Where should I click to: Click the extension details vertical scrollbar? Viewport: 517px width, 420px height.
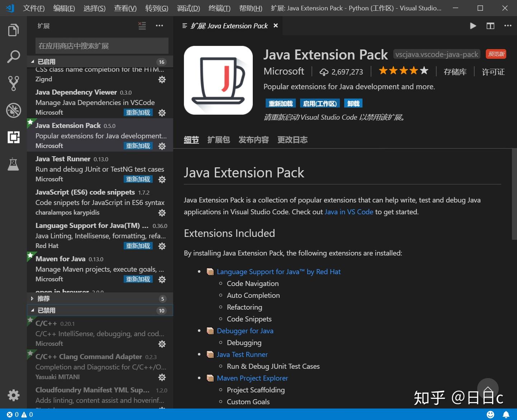514,194
